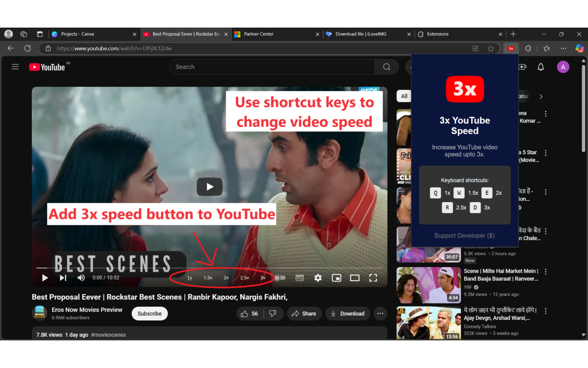Expand related videos with the right chevron
Screen dimensions: 588x368
point(541,97)
